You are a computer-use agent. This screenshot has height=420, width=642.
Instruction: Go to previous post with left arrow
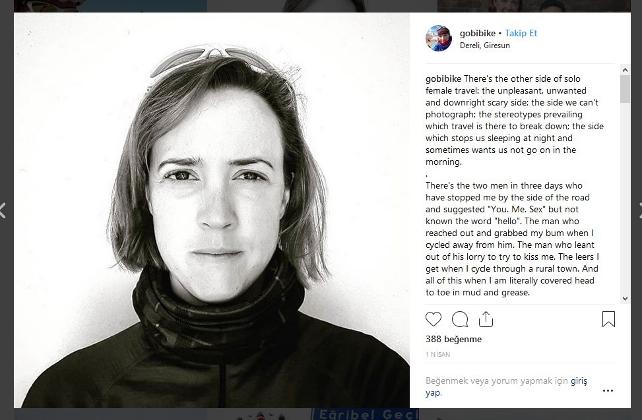(3, 210)
